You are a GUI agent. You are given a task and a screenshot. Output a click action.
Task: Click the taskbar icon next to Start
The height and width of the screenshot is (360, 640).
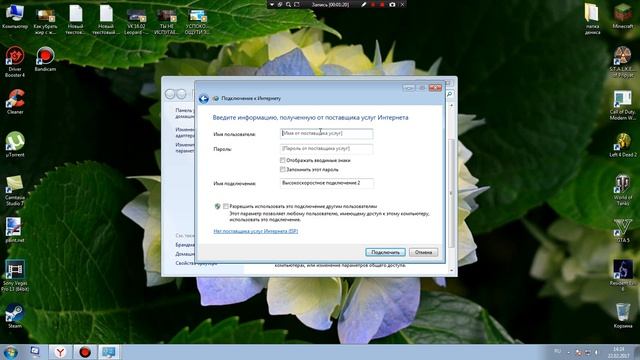pos(35,351)
